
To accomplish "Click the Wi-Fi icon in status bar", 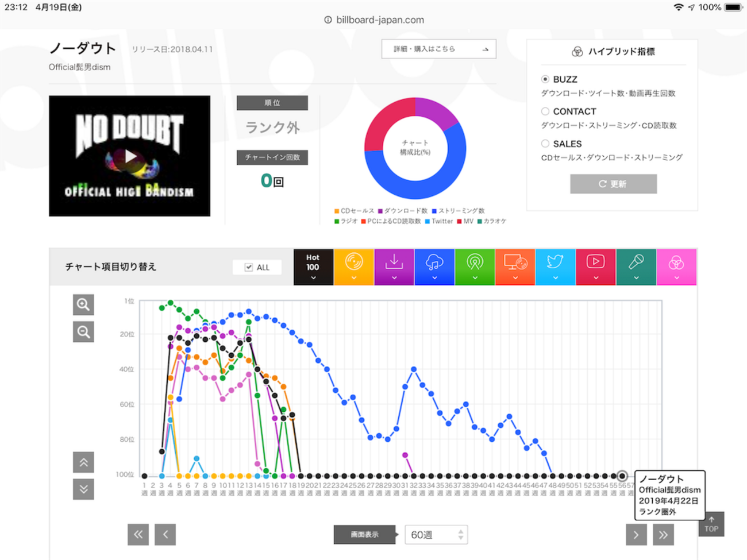I will (679, 7).
